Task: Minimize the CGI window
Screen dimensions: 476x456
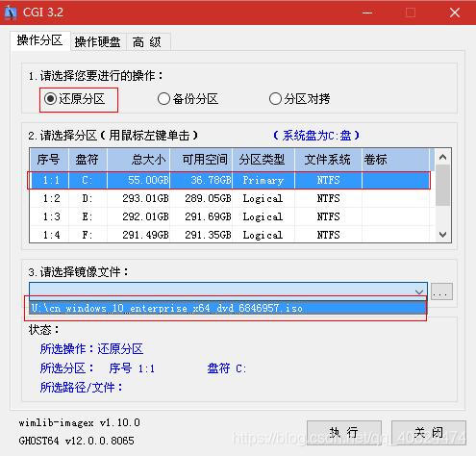Action: point(367,13)
